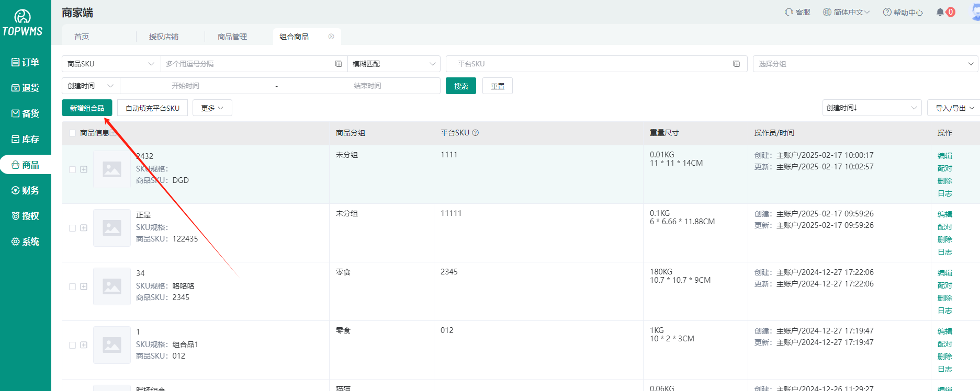Click the image thumbnail of product 2432
The image size is (980, 391).
tap(112, 169)
